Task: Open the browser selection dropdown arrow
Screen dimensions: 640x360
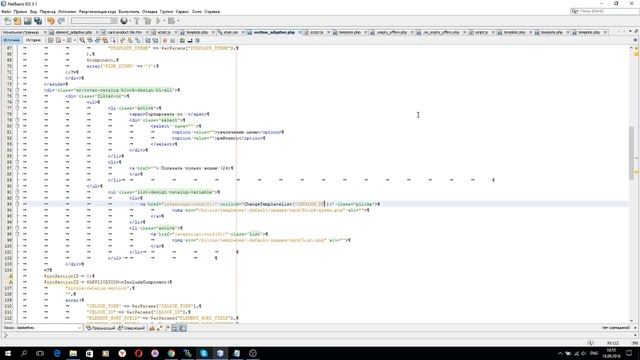Action: [x=130, y=21]
